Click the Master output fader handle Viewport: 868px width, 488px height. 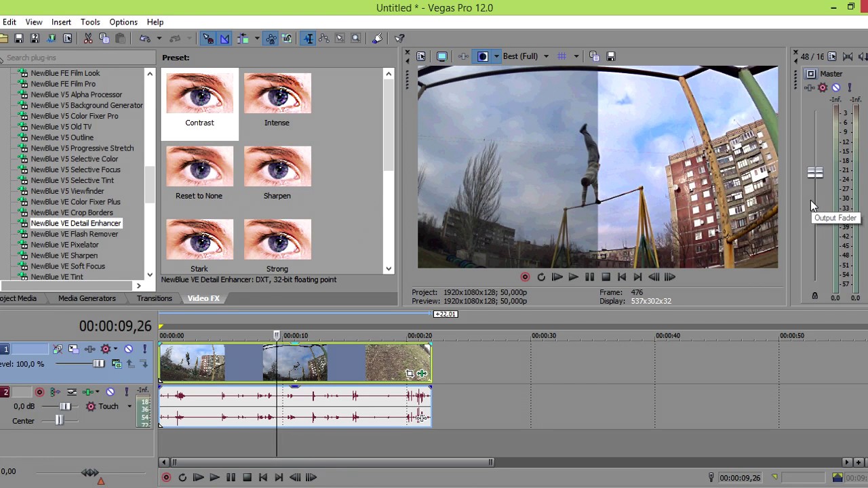pyautogui.click(x=815, y=174)
